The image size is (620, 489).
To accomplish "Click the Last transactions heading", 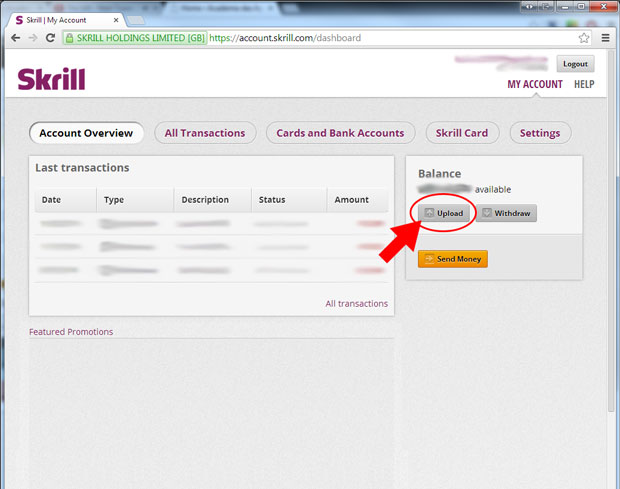I will point(82,168).
